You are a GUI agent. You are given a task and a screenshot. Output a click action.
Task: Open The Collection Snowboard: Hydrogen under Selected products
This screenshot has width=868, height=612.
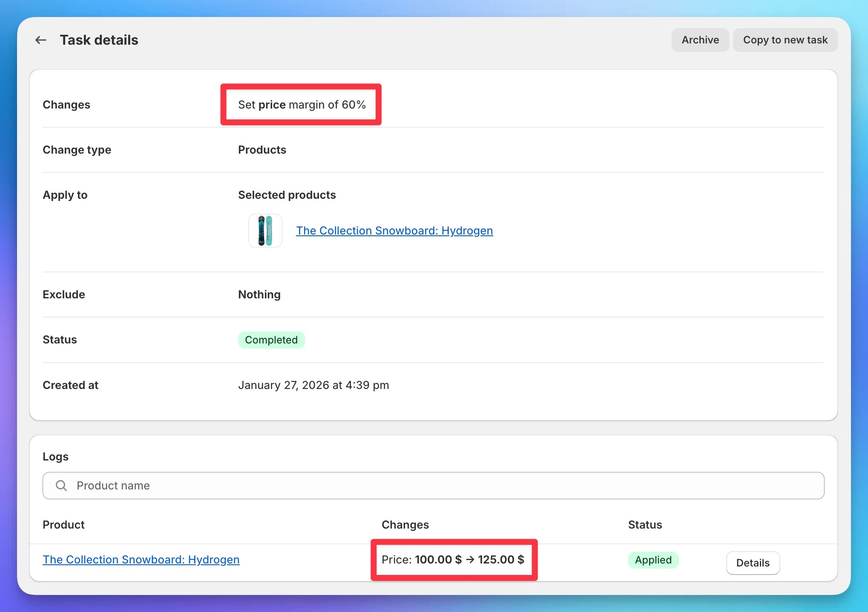click(x=394, y=230)
